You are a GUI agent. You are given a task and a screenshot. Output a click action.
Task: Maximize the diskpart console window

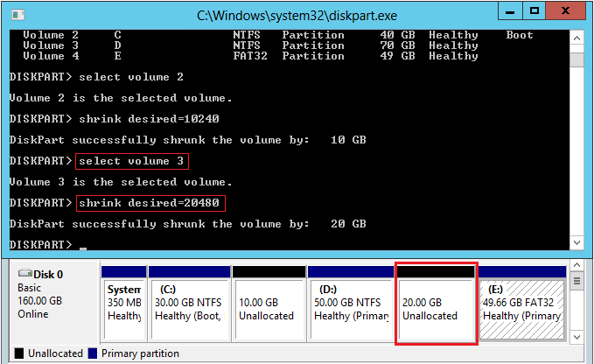(534, 12)
